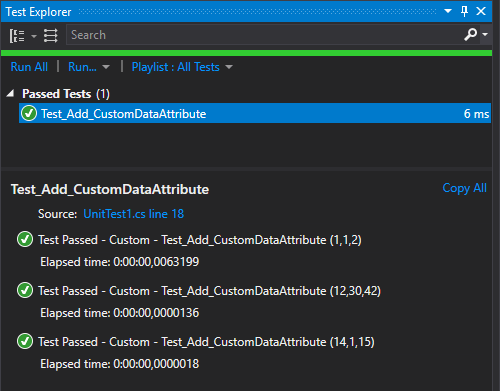Click passed icon for (12,30,42) result
This screenshot has height=391, width=500.
click(x=25, y=290)
